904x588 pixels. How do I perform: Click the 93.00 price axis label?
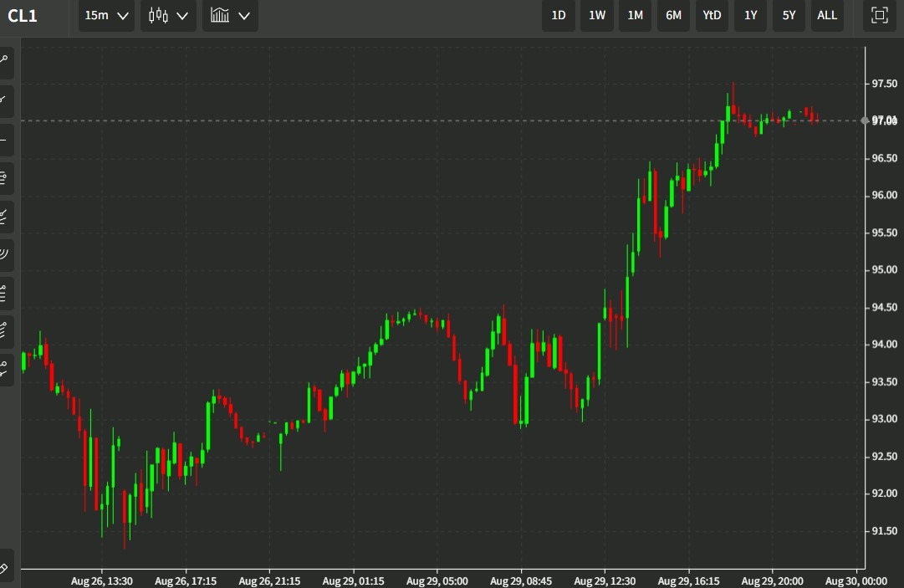pyautogui.click(x=884, y=418)
